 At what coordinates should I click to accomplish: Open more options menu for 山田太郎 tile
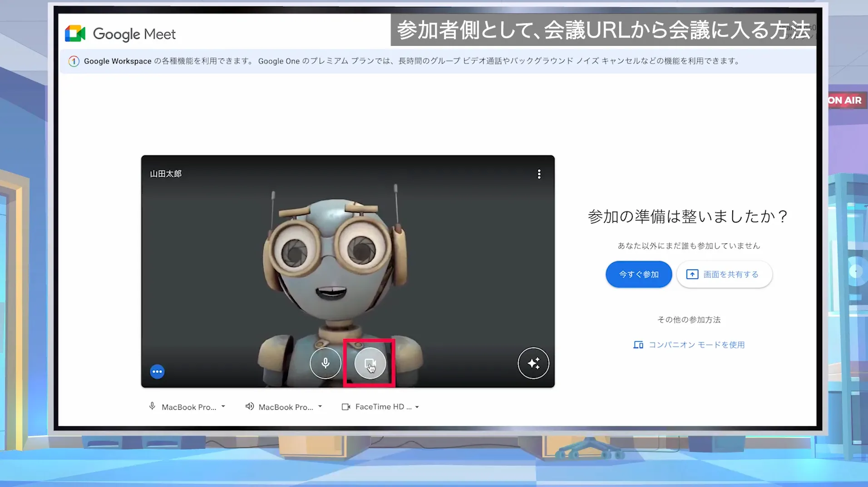pos(539,174)
